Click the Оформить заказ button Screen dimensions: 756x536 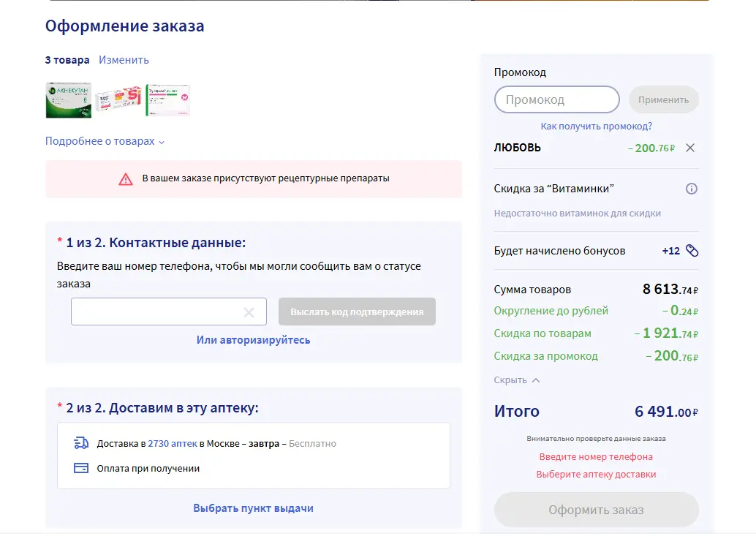596,510
